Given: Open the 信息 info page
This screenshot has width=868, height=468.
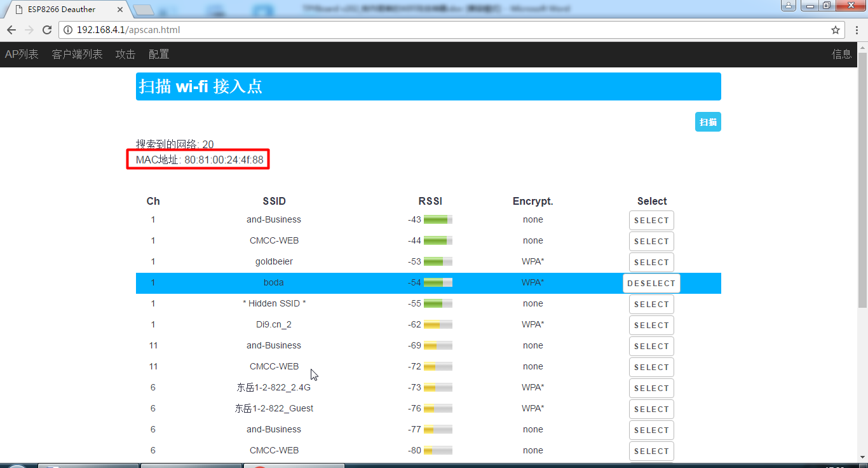Looking at the screenshot, I should (x=841, y=55).
